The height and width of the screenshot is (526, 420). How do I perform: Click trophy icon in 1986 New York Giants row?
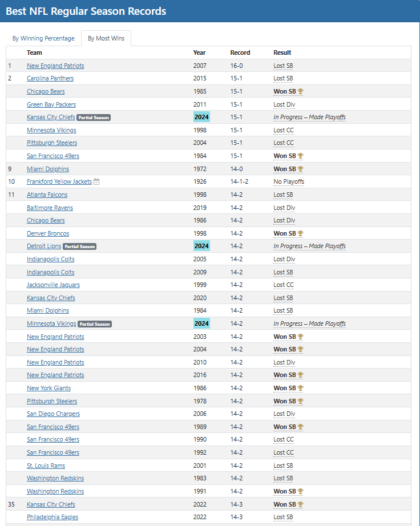(x=301, y=388)
